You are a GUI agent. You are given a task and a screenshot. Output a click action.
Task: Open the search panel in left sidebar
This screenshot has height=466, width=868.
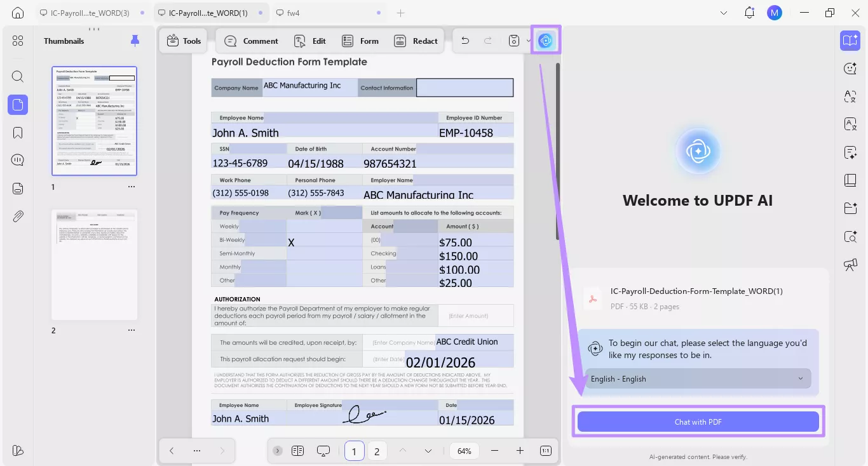[x=18, y=77]
